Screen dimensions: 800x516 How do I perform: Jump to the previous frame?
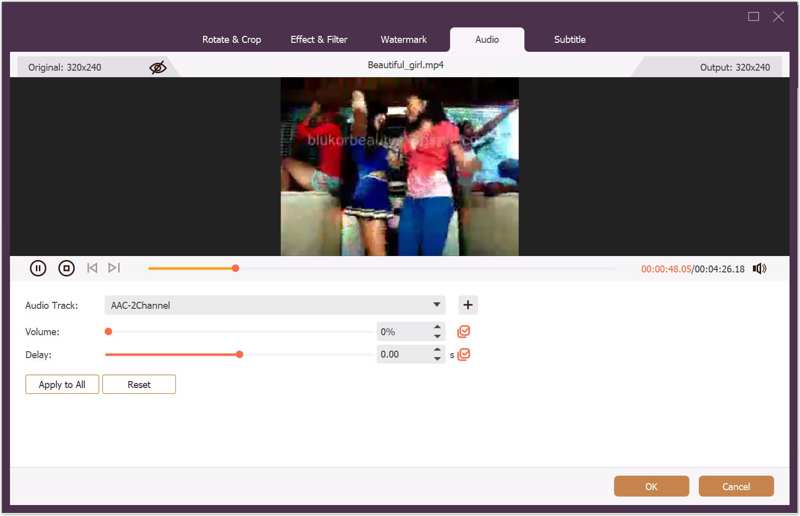[92, 268]
